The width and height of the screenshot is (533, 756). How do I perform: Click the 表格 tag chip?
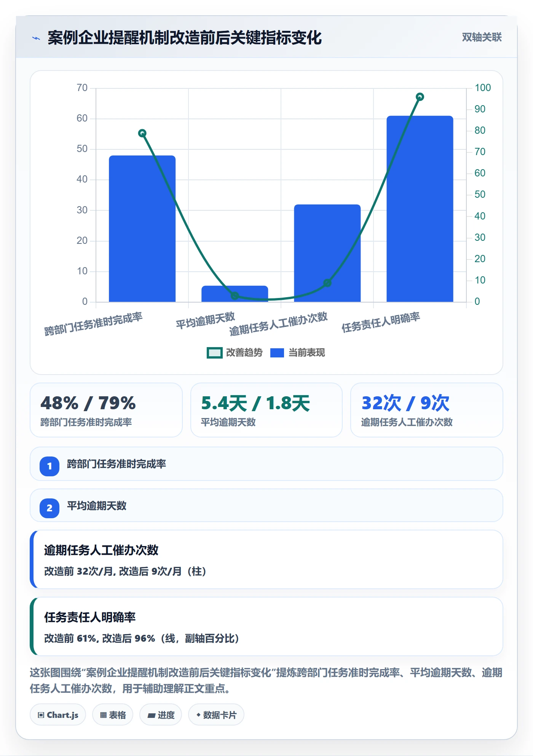[113, 714]
